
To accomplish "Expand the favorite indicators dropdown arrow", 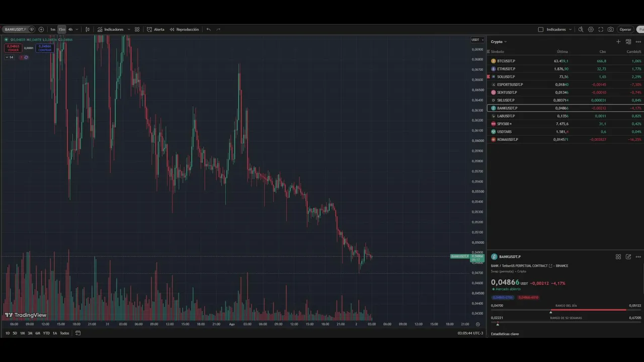I will (129, 29).
